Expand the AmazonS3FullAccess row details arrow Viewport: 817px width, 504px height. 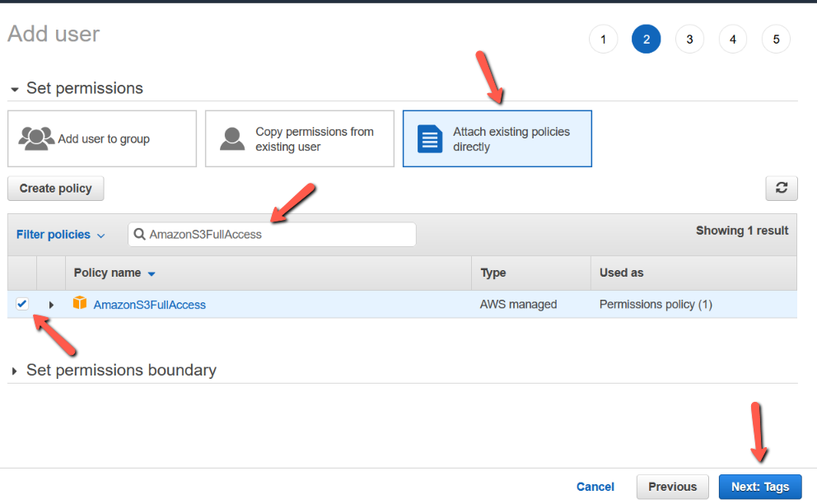pos(51,305)
